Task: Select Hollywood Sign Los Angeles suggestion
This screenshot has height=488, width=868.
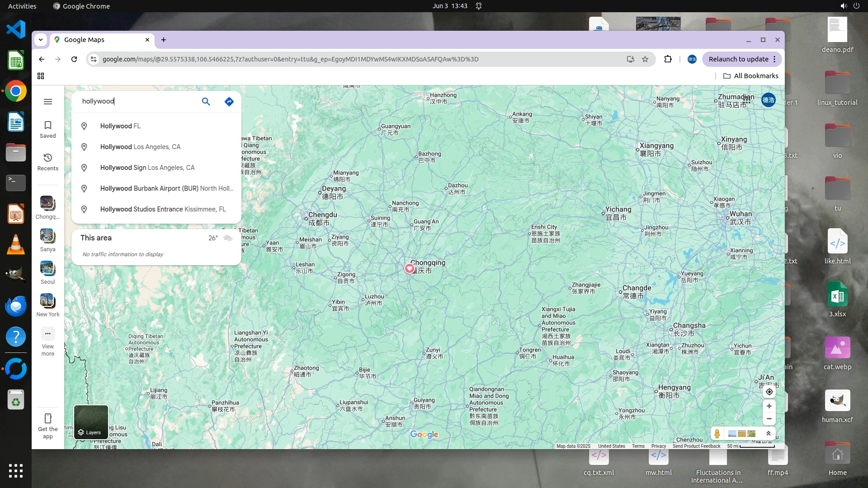Action: point(147,168)
